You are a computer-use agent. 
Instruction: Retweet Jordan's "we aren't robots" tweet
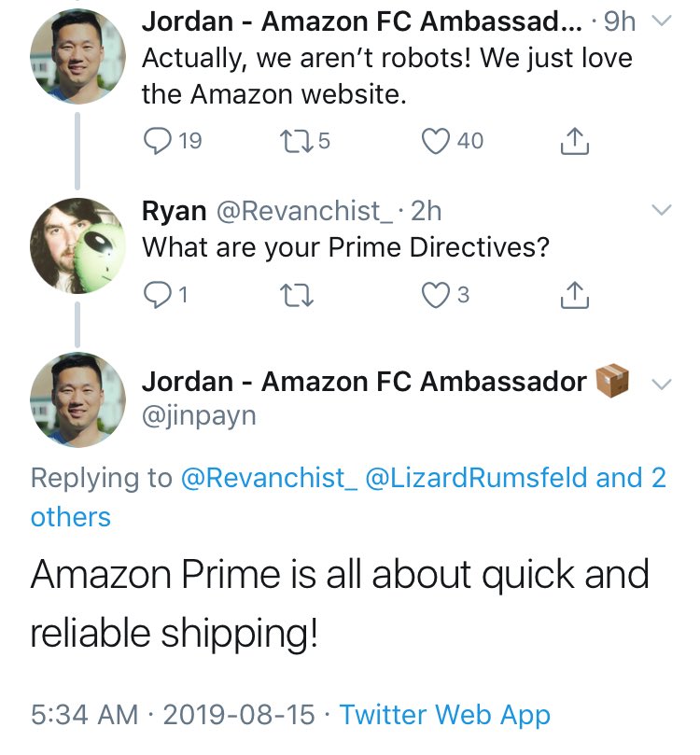pyautogui.click(x=291, y=141)
